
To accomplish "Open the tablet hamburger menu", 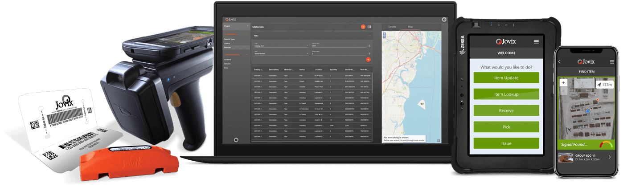I will pos(536,41).
